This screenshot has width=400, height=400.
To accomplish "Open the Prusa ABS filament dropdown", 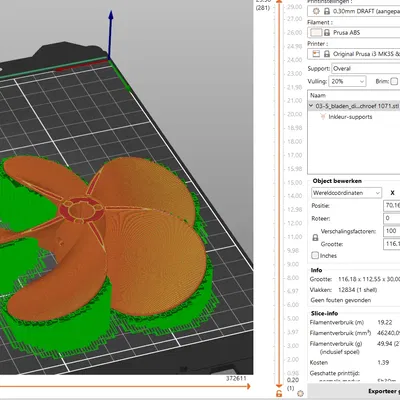I will pyautogui.click(x=353, y=33).
